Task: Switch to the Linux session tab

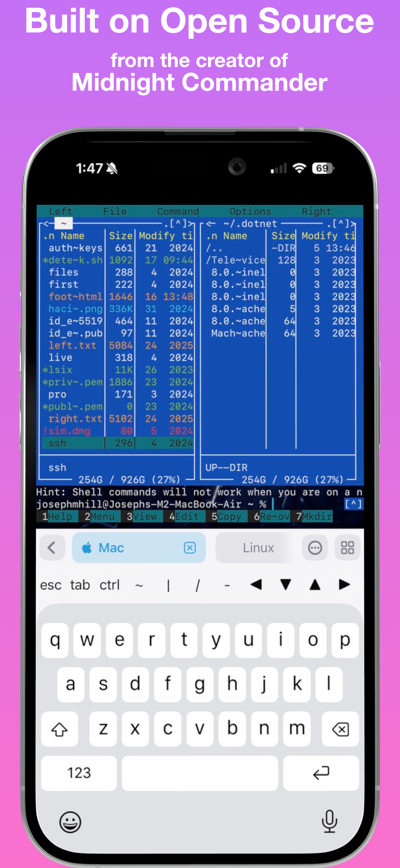Action: coord(258,548)
